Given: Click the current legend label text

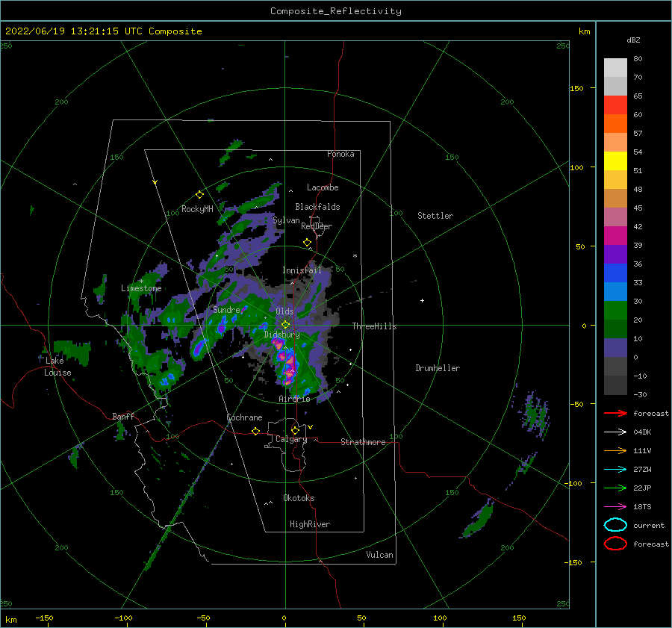Looking at the screenshot, I should tap(649, 525).
